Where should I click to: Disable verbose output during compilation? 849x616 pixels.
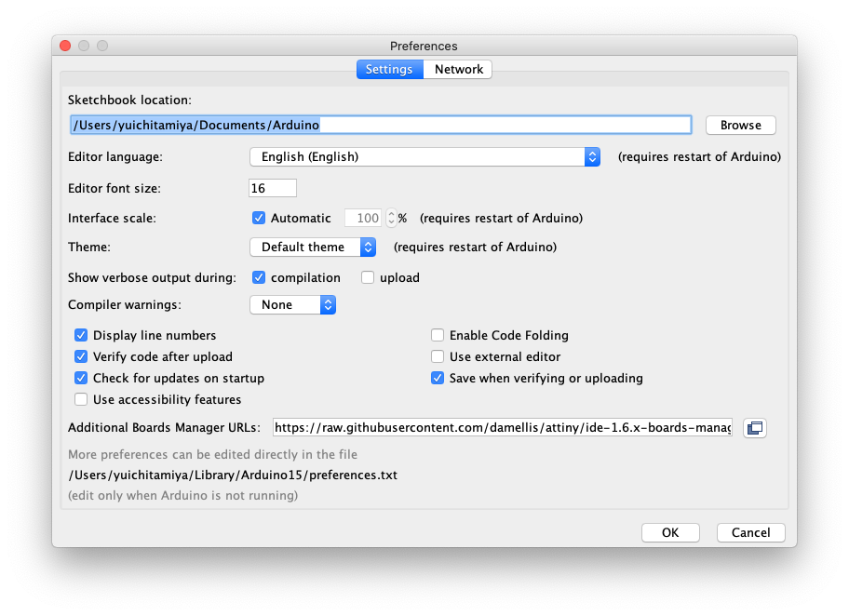(259, 277)
